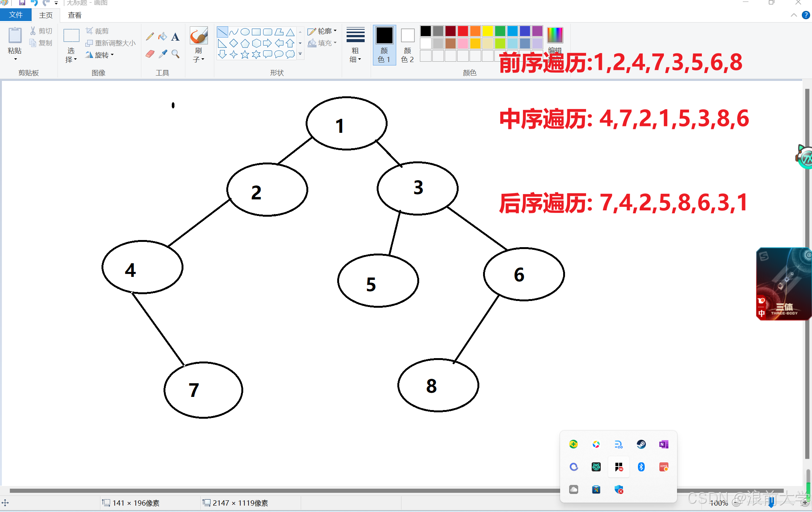
Task: Select the Pencil tool
Action: [x=150, y=36]
